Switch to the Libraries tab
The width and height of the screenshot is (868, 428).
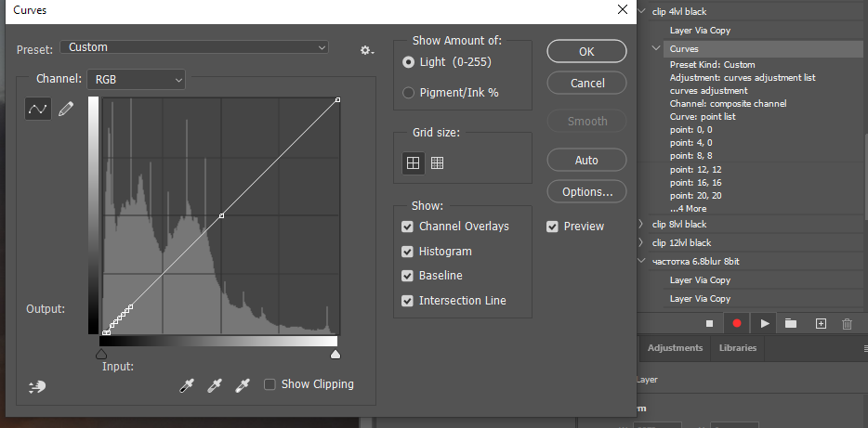point(737,348)
